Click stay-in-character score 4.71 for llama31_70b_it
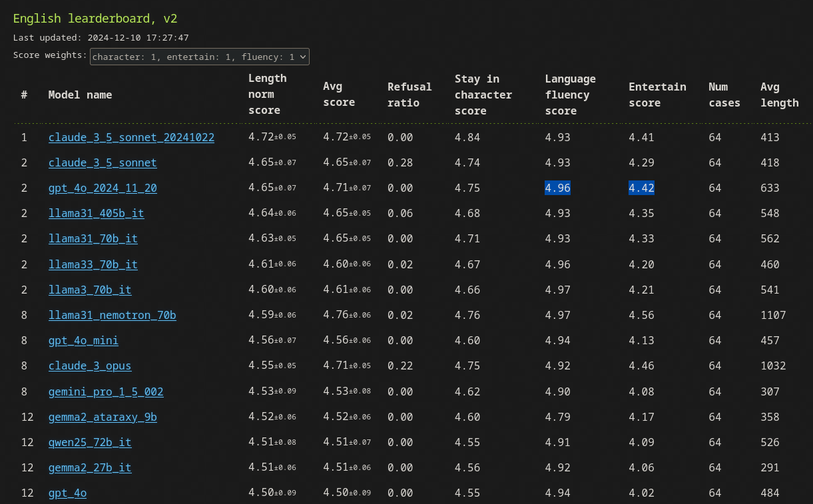The image size is (813, 504). pos(467,238)
